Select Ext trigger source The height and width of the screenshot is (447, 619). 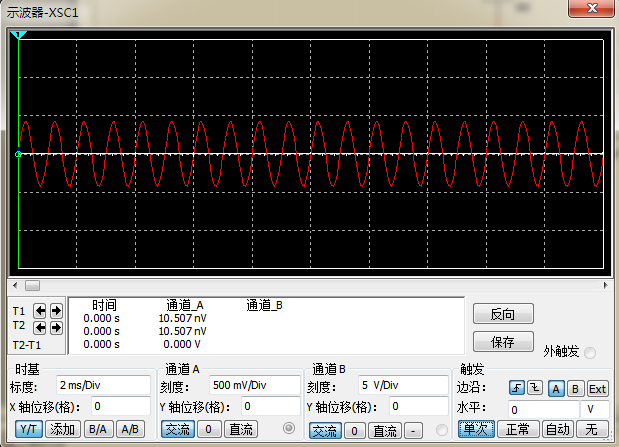[x=597, y=389]
